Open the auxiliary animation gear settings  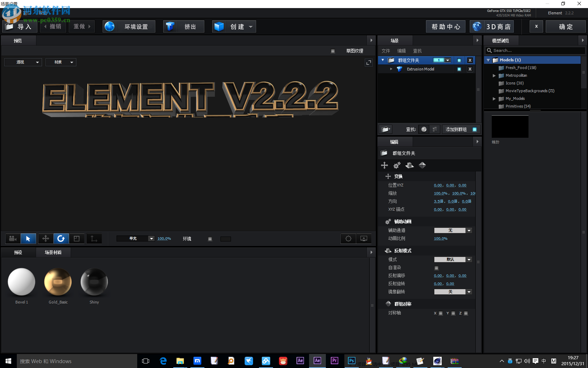coord(397,165)
